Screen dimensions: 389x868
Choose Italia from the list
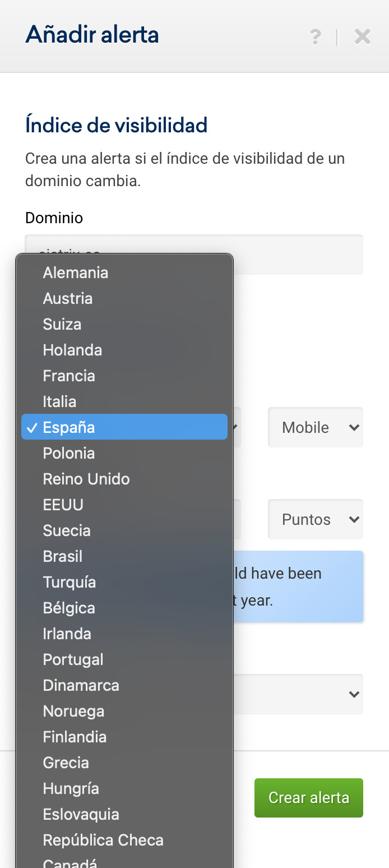[x=59, y=401]
